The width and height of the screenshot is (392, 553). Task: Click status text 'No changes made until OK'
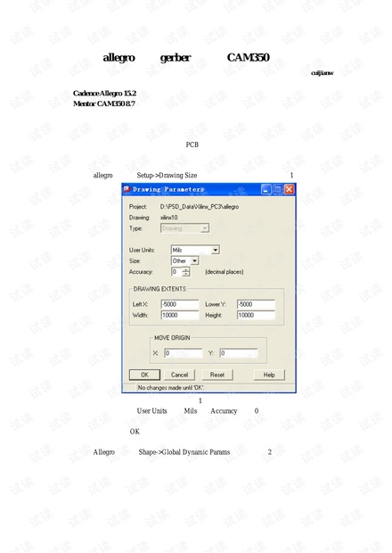point(171,388)
